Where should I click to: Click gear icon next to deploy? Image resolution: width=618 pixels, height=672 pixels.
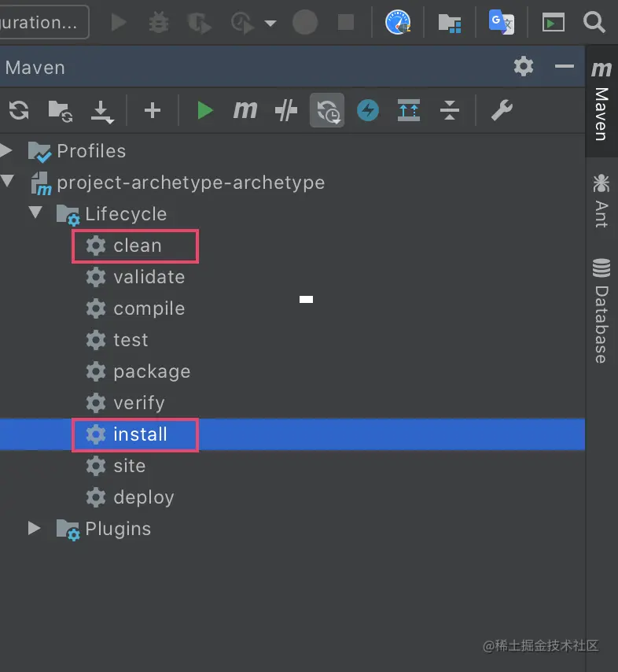point(96,497)
